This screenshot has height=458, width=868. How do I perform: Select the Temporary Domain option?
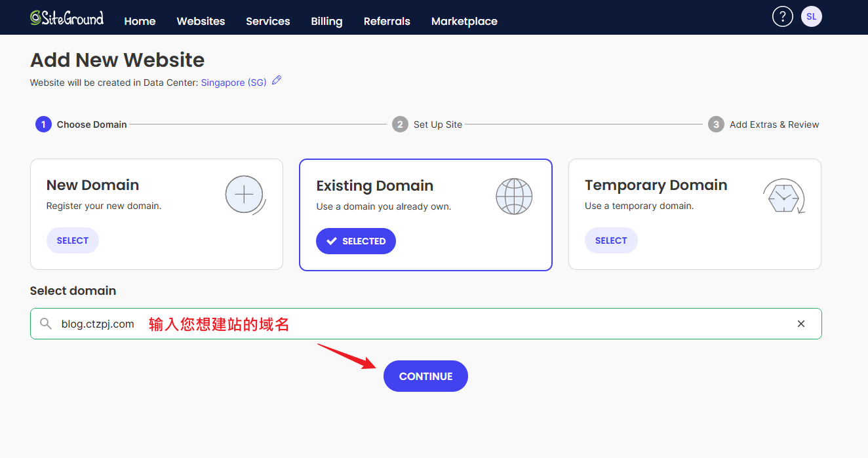click(610, 240)
